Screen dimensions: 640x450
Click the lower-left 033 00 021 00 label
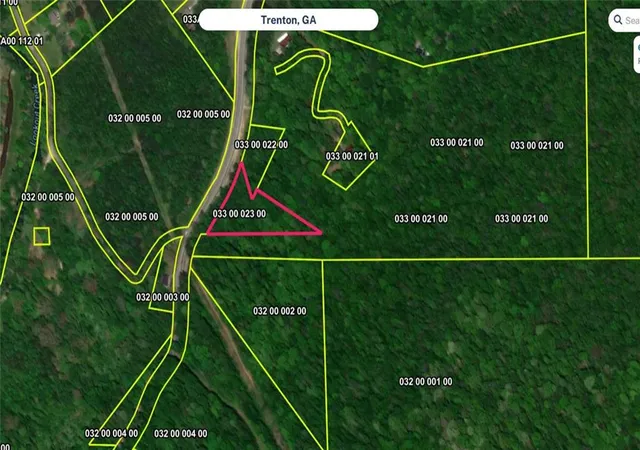tap(421, 219)
